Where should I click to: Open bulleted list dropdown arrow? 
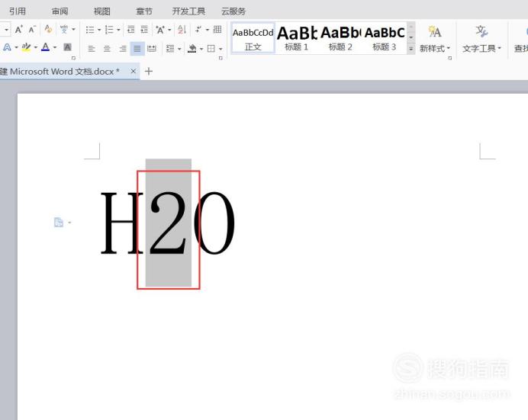99,30
